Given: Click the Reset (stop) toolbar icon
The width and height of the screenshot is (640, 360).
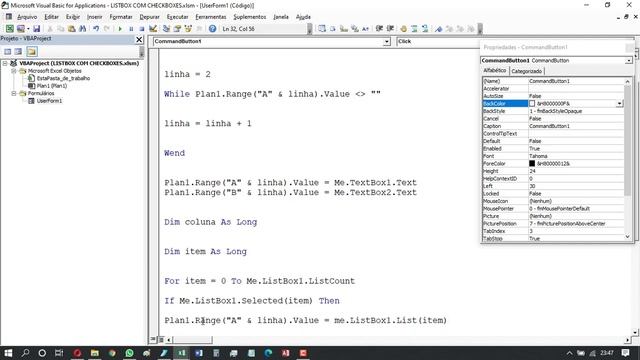Looking at the screenshot, I should pos(142,29).
